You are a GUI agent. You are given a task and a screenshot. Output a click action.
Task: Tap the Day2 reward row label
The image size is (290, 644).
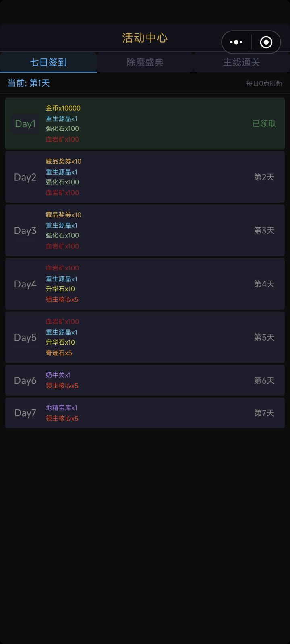(25, 178)
